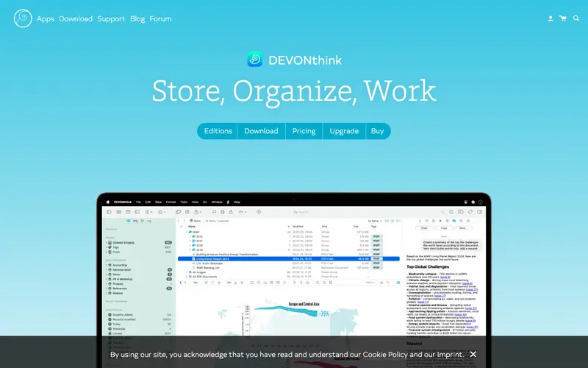Expand the 2015 group row
This screenshot has height=368, width=588.
(190, 236)
